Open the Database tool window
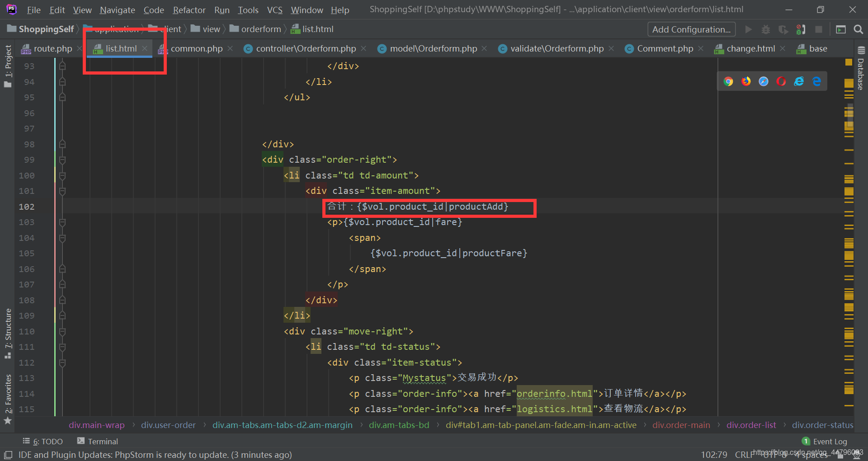This screenshot has height=461, width=868. tap(861, 68)
